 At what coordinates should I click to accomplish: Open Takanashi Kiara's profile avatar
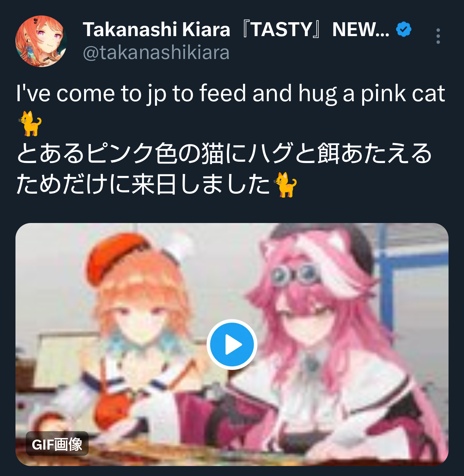(41, 41)
